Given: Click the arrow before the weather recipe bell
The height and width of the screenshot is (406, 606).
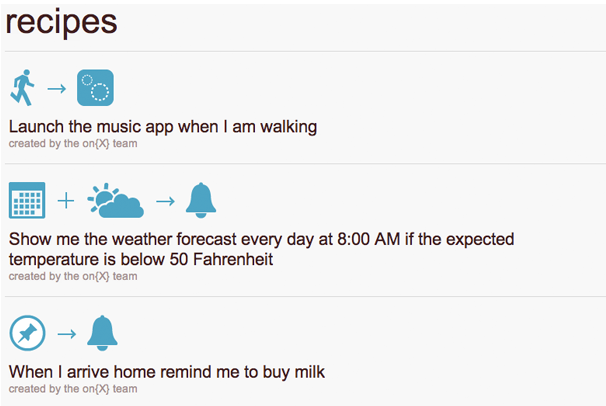Looking at the screenshot, I should pos(165,201).
